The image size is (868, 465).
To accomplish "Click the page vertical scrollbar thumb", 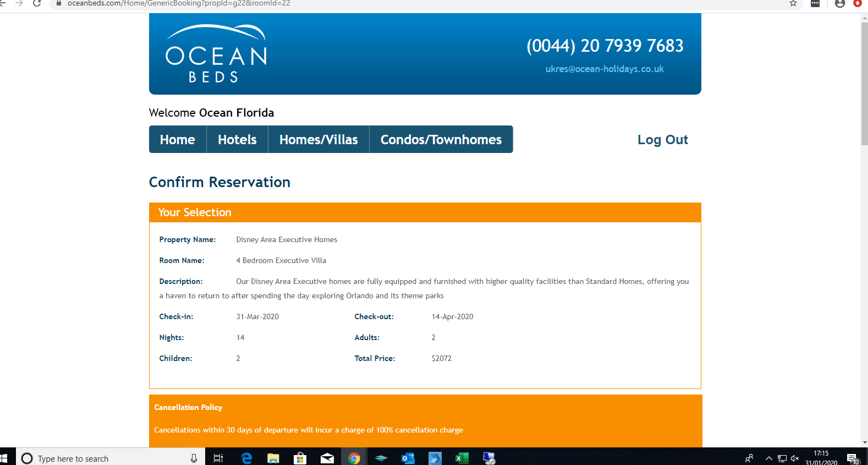I will tap(864, 83).
